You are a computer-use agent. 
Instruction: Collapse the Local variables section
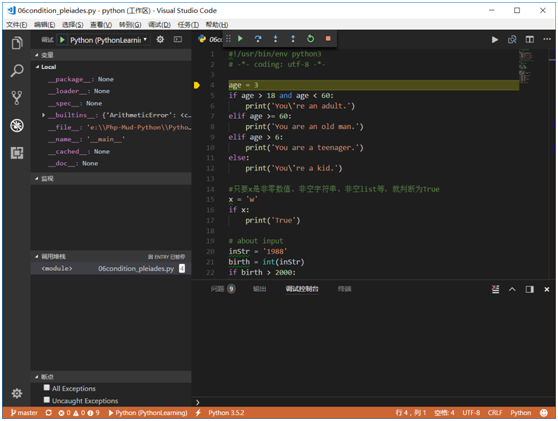38,67
